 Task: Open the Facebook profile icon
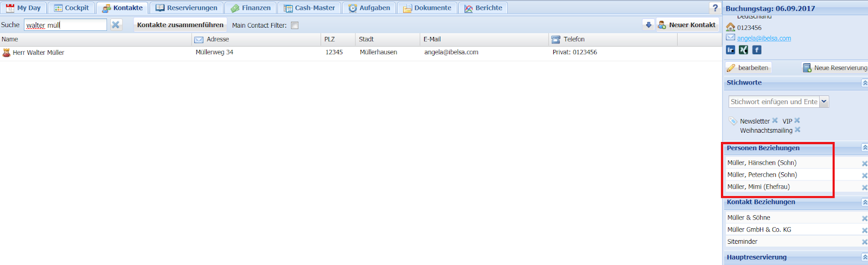tap(757, 50)
